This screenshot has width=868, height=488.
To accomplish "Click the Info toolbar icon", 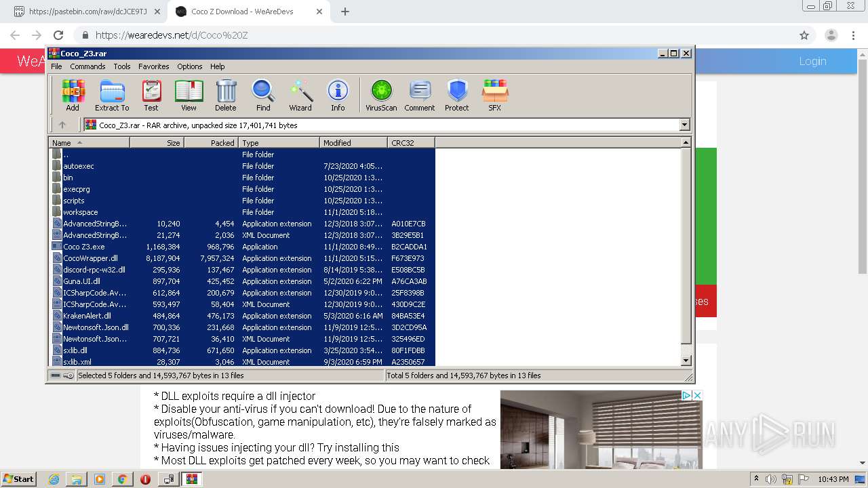I will point(338,96).
